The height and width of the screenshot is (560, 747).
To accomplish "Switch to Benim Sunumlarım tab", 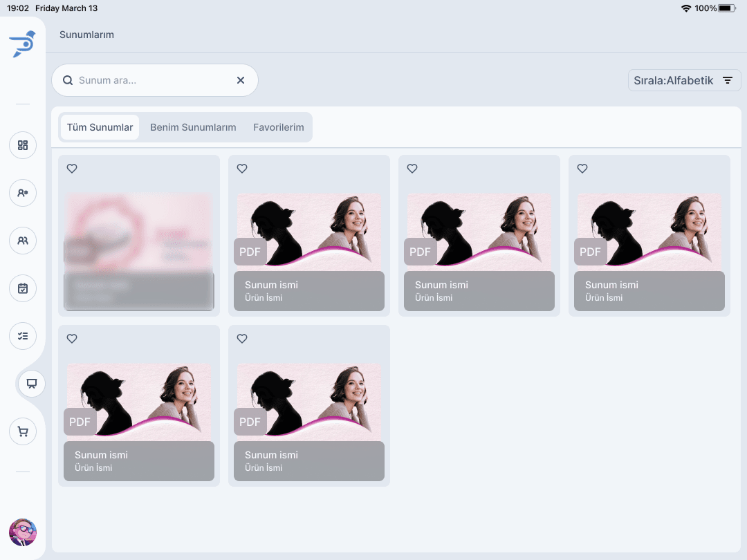I will pos(193,127).
